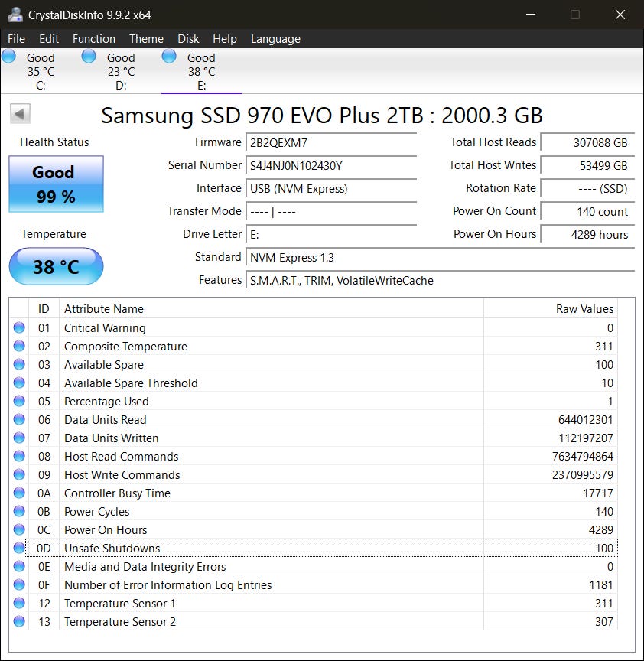
Task: Click the previous disk arrow button
Action: click(20, 114)
